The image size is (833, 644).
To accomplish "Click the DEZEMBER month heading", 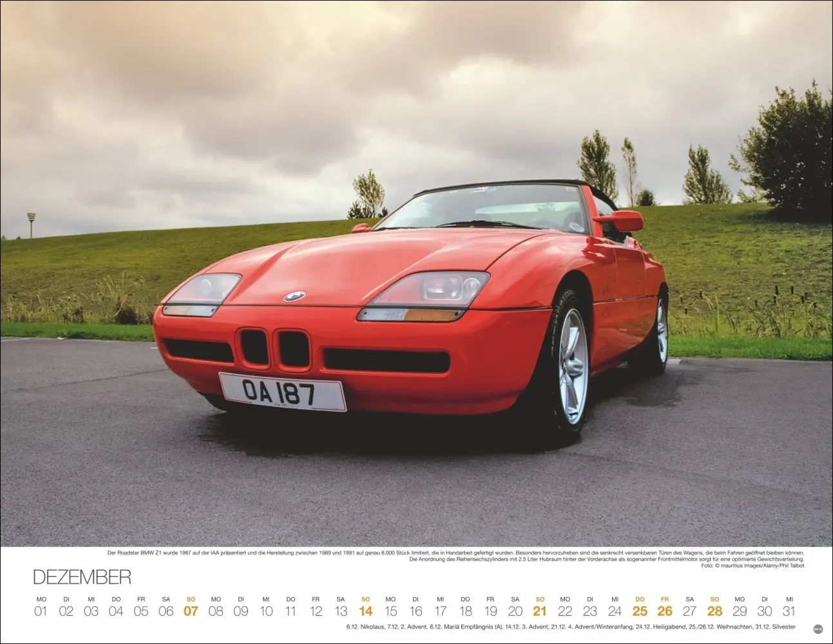I will coord(82,576).
